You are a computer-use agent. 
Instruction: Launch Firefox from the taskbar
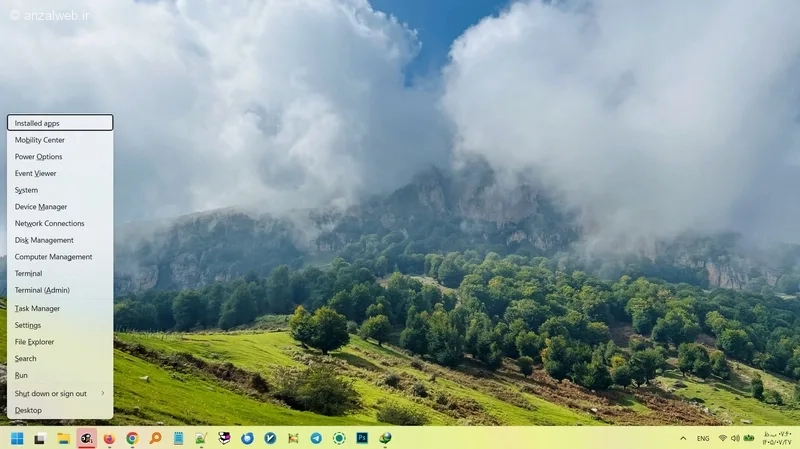click(109, 438)
